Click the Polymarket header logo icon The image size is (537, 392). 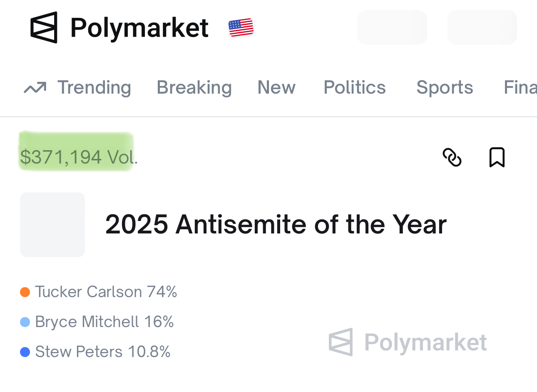pos(44,27)
